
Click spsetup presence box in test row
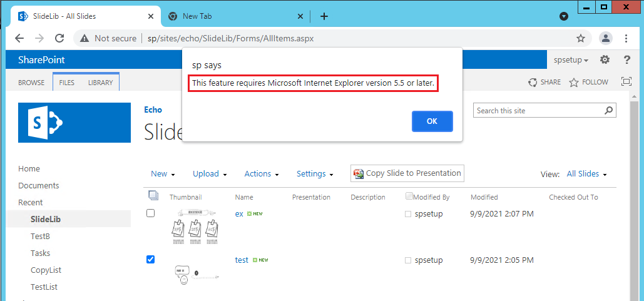[408, 260]
